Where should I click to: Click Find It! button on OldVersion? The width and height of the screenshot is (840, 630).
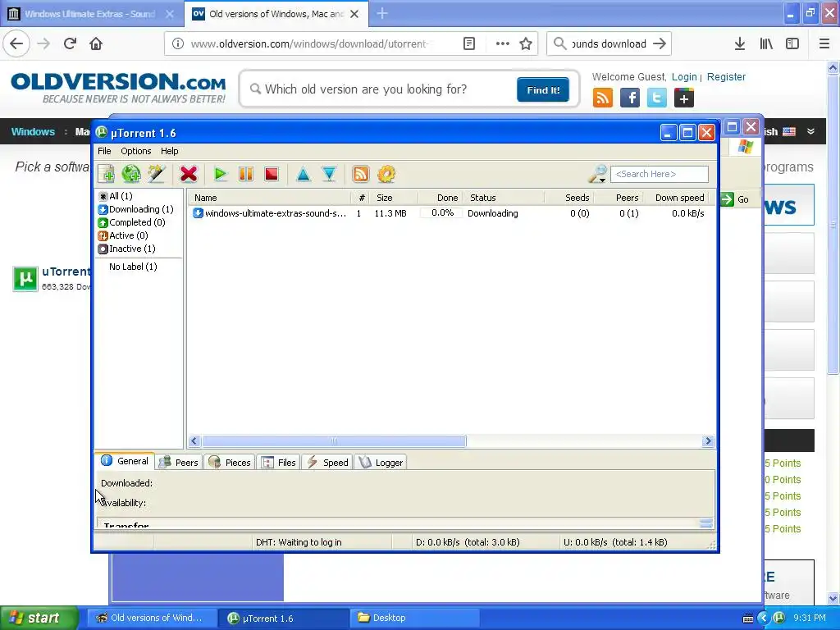(x=543, y=89)
